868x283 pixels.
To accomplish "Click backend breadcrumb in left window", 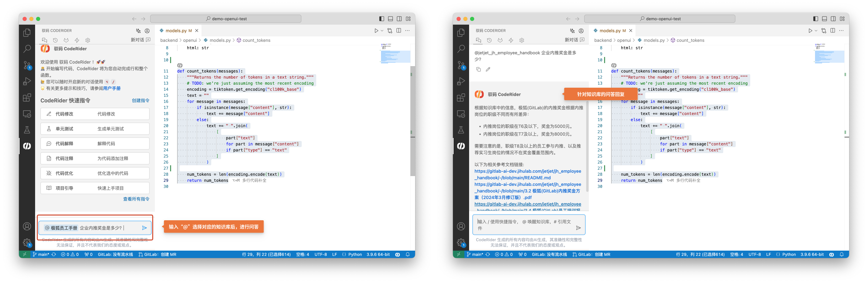I will [x=169, y=40].
